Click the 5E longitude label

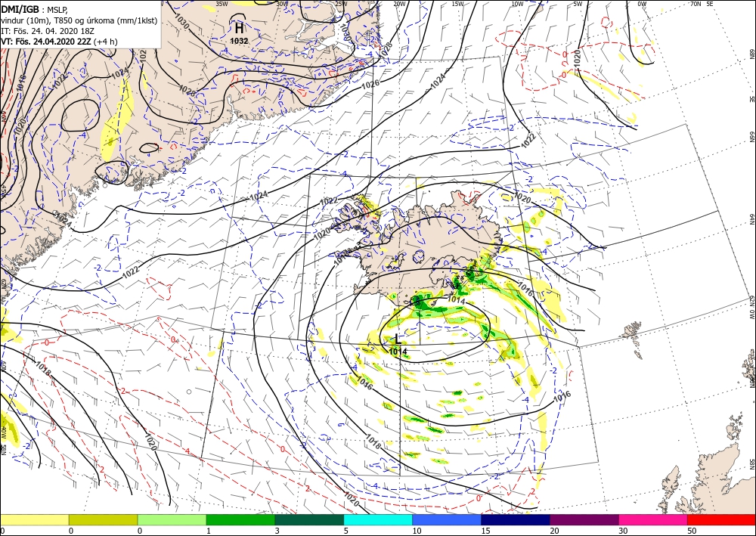710,4
